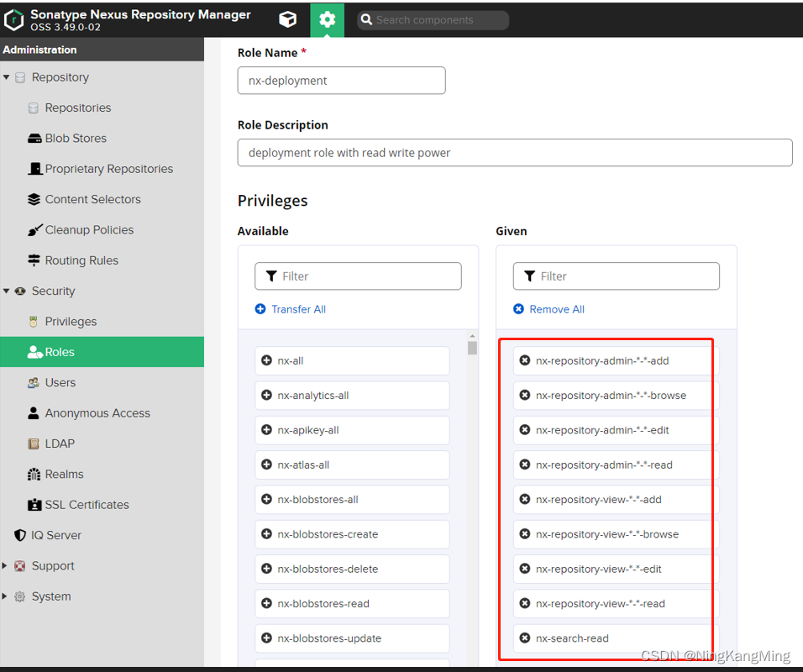Click the nx-search-read given privilege text
Screen dimensions: 803x672
tap(572, 638)
